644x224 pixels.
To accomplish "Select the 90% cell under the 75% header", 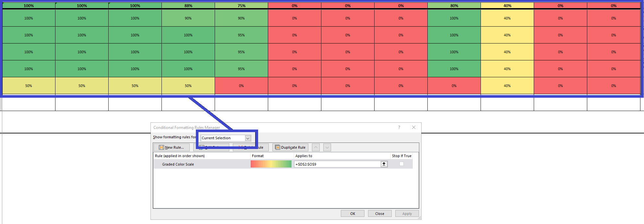I will (242, 18).
